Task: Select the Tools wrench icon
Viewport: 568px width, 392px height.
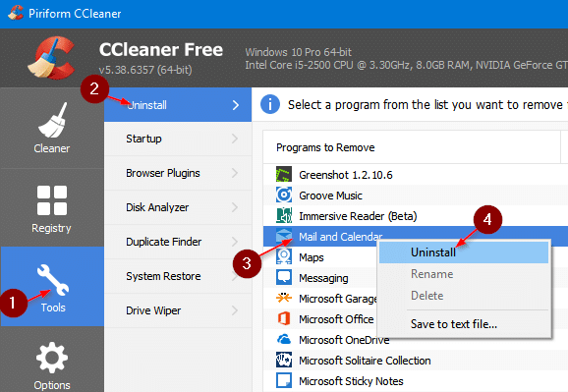Action: [53, 280]
